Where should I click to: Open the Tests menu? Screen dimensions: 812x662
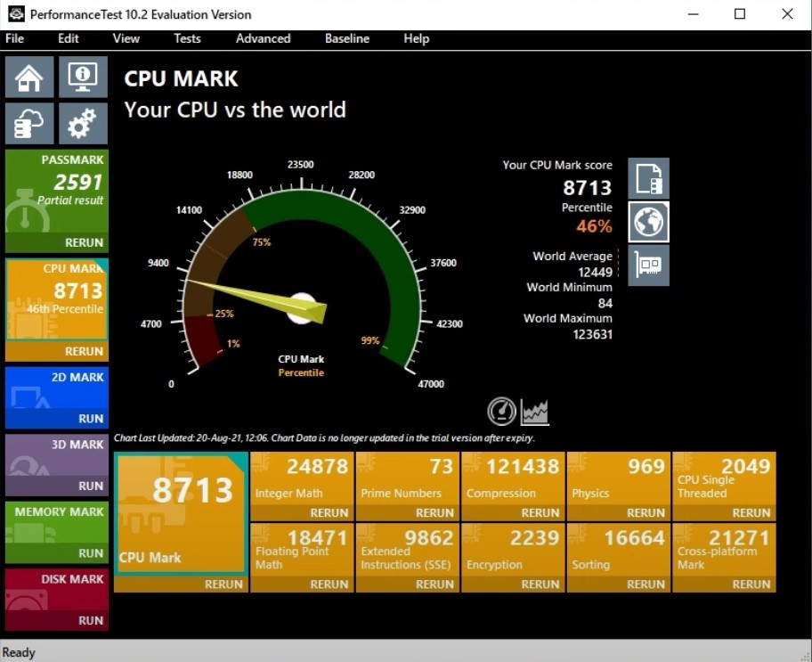(x=187, y=38)
